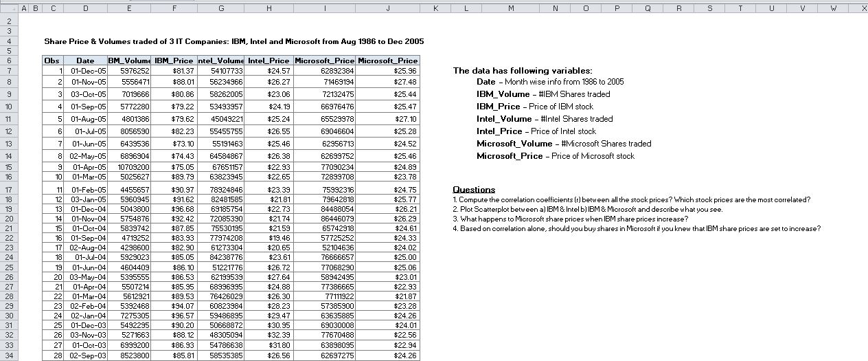868x361 pixels.
Task: Click the 'Intel_Volume' variable description
Action: tap(545, 119)
